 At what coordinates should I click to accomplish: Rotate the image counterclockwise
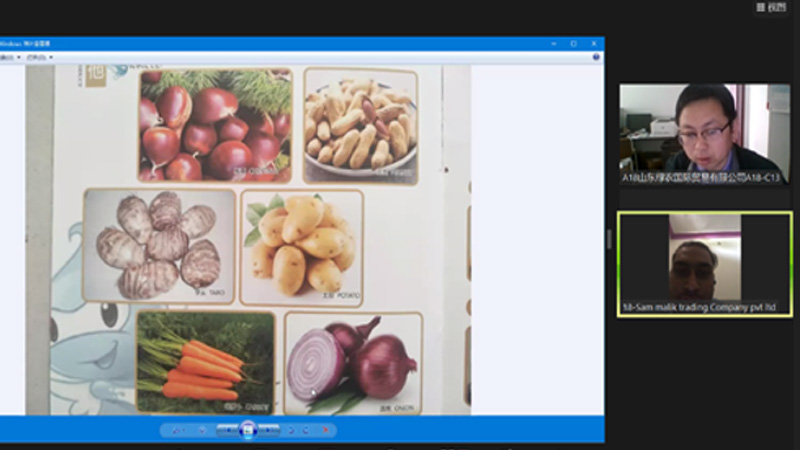[291, 430]
